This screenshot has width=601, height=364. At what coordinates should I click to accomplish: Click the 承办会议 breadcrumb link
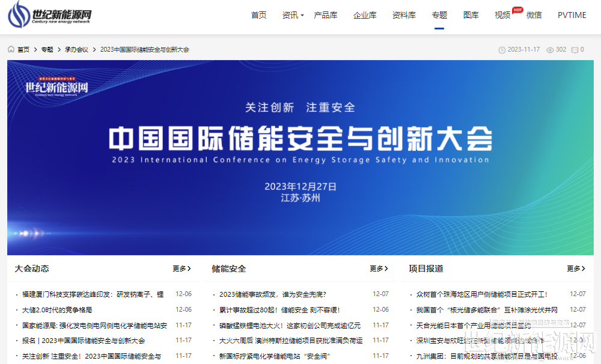click(76, 49)
